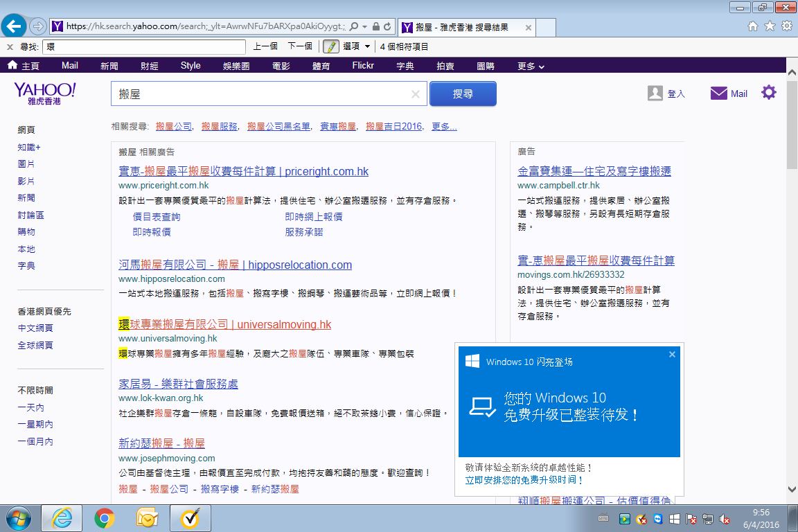Expand more related searches 更多...
The width and height of the screenshot is (798, 532).
click(444, 127)
